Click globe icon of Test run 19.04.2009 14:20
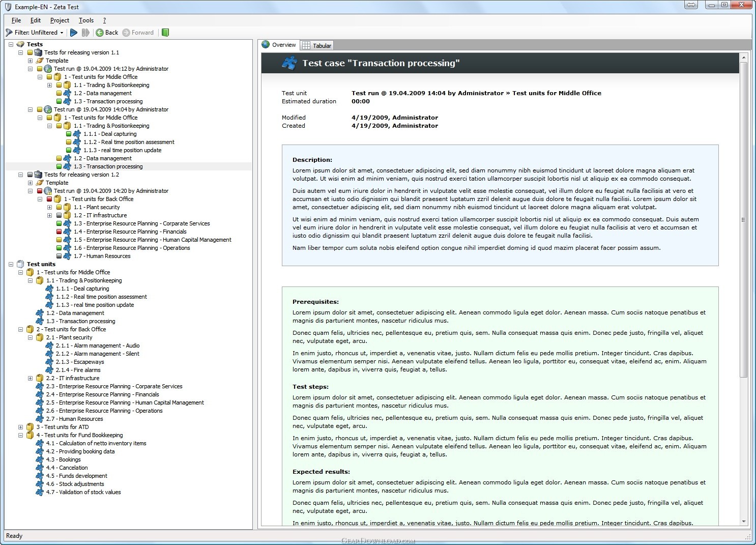 coord(48,191)
